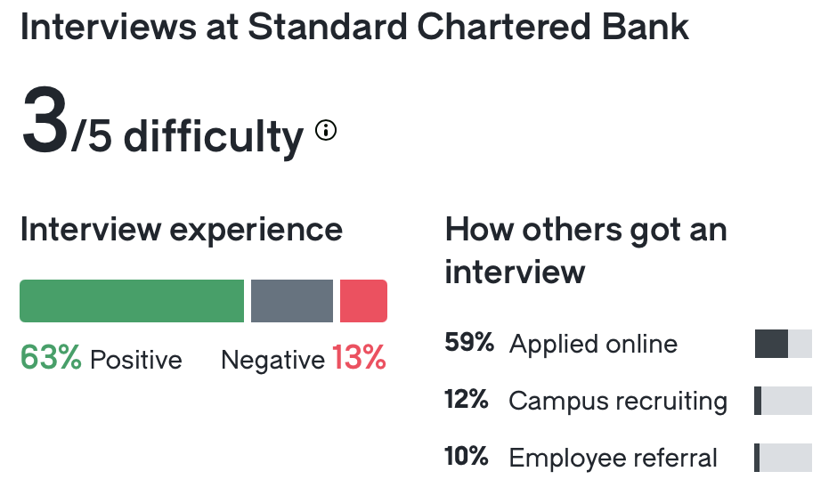Click the How others got an interview heading
Image resolution: width=837 pixels, height=504 pixels.
tap(586, 249)
